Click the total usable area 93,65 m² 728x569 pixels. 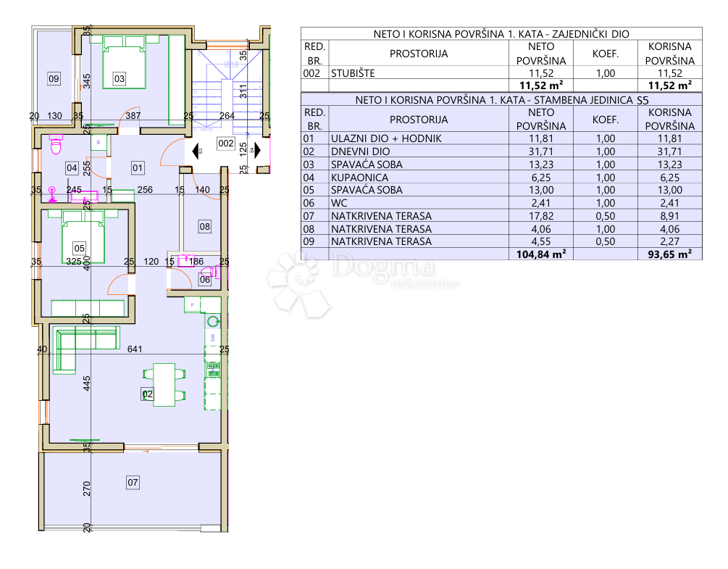[669, 254]
